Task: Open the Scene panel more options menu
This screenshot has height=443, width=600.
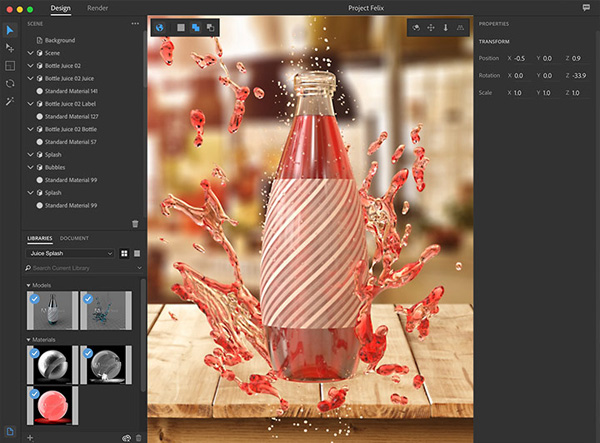Action: pos(135,22)
